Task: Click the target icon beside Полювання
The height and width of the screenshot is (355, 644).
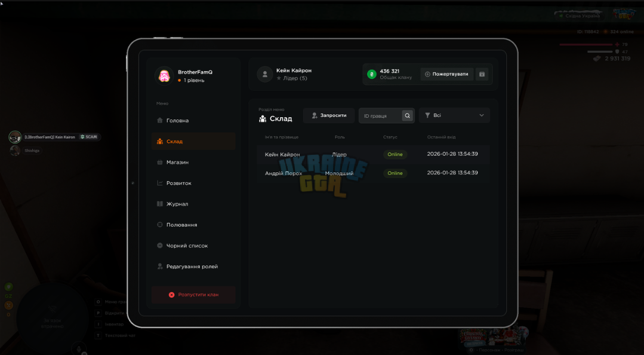Action: (x=160, y=225)
